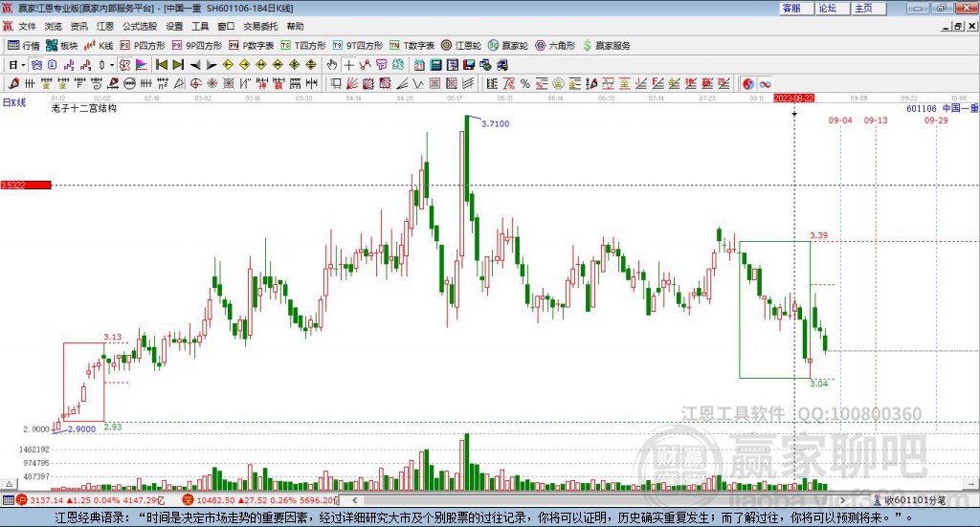Click the red floppy save icon

point(469,65)
